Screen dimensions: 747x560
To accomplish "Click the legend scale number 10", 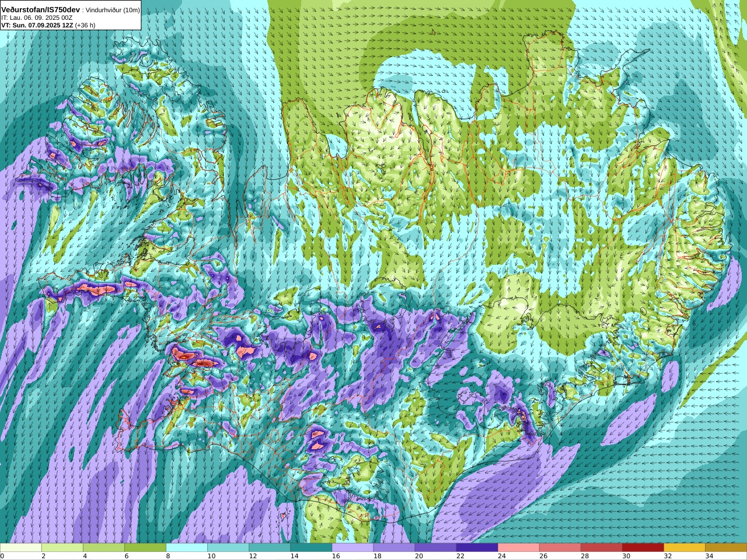I will pos(211,556).
